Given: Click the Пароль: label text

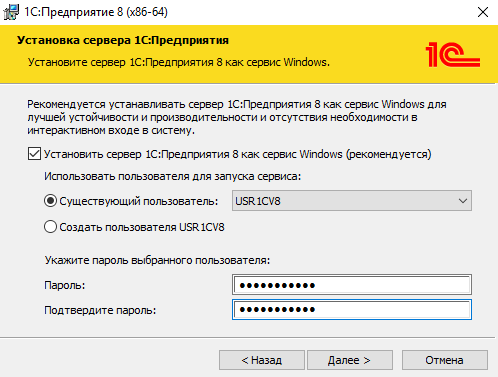Looking at the screenshot, I should pyautogui.click(x=65, y=285).
